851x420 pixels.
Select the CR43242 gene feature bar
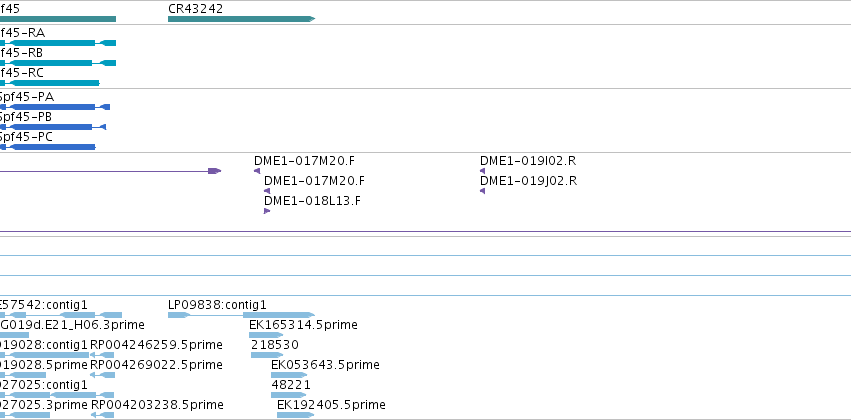242,19
